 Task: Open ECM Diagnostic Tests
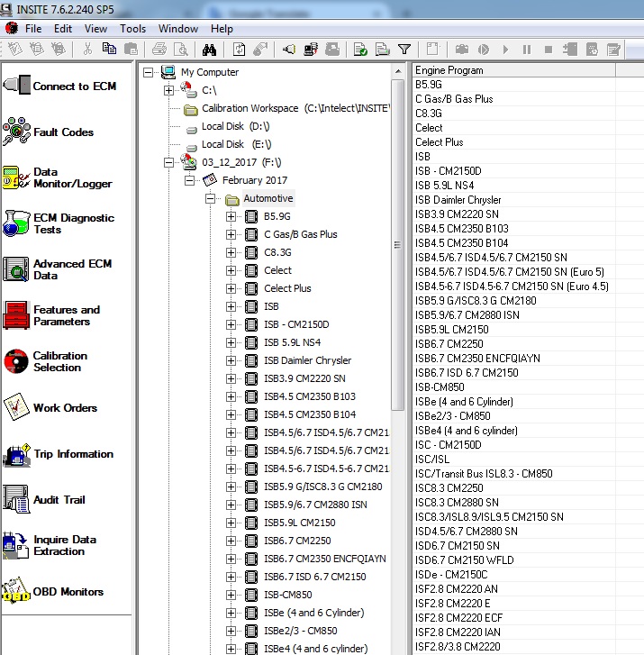[x=59, y=224]
